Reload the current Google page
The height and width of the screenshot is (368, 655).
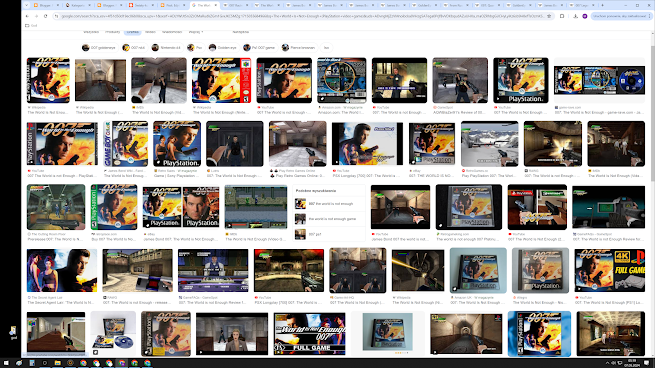(46, 16)
